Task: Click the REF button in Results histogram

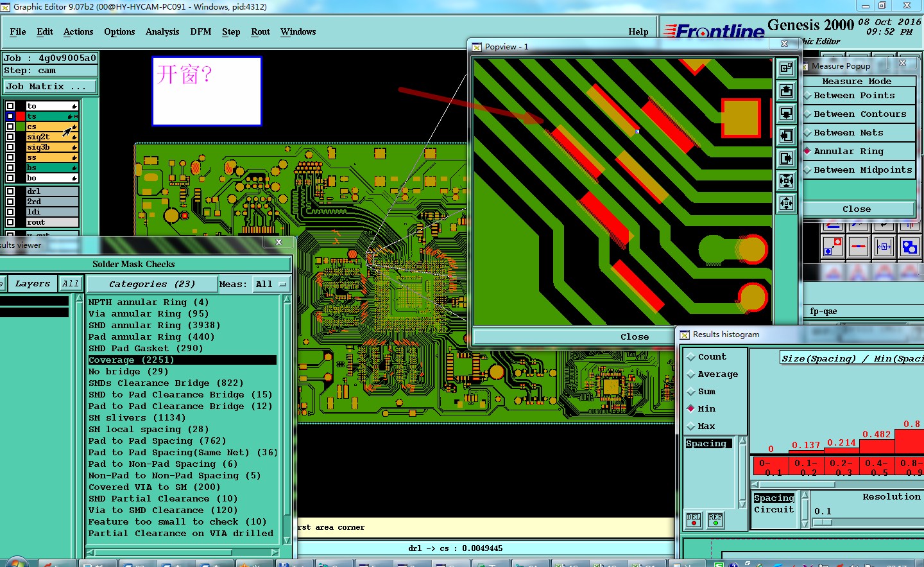Action: pos(715,520)
